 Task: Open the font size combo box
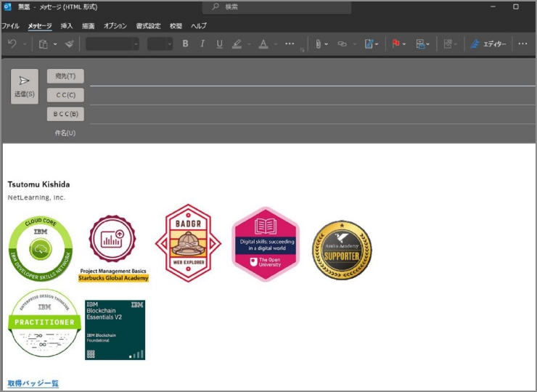(x=160, y=44)
